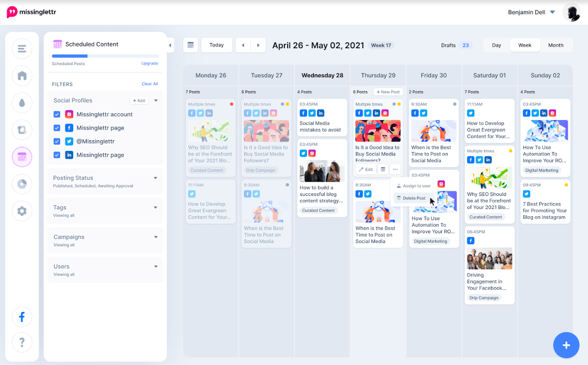Click the Upgrade link

pyautogui.click(x=149, y=64)
